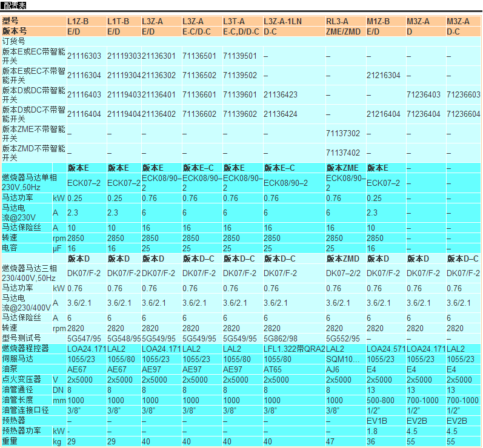Click row label 点火变压器
The width and height of the screenshot is (483, 448).
pyautogui.click(x=21, y=380)
